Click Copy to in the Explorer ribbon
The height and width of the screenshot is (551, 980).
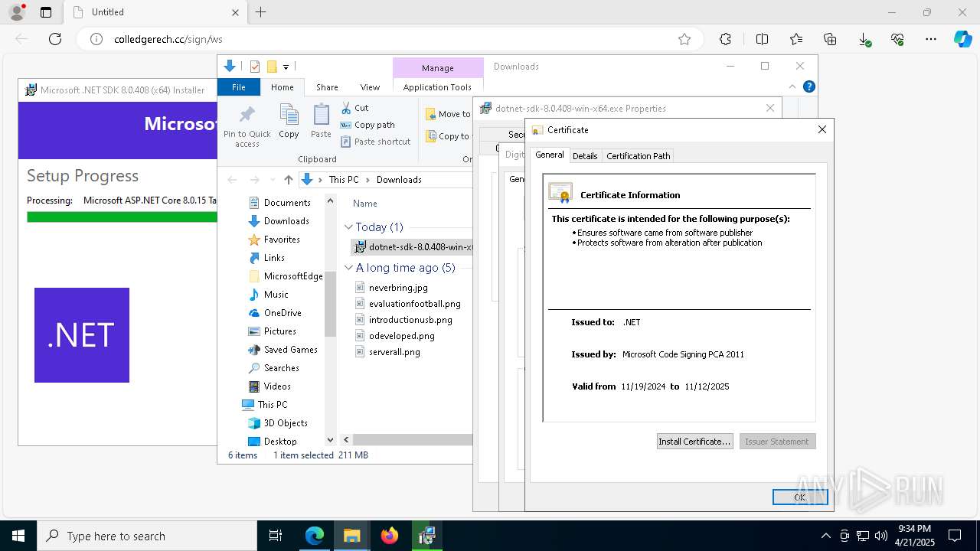tap(449, 136)
